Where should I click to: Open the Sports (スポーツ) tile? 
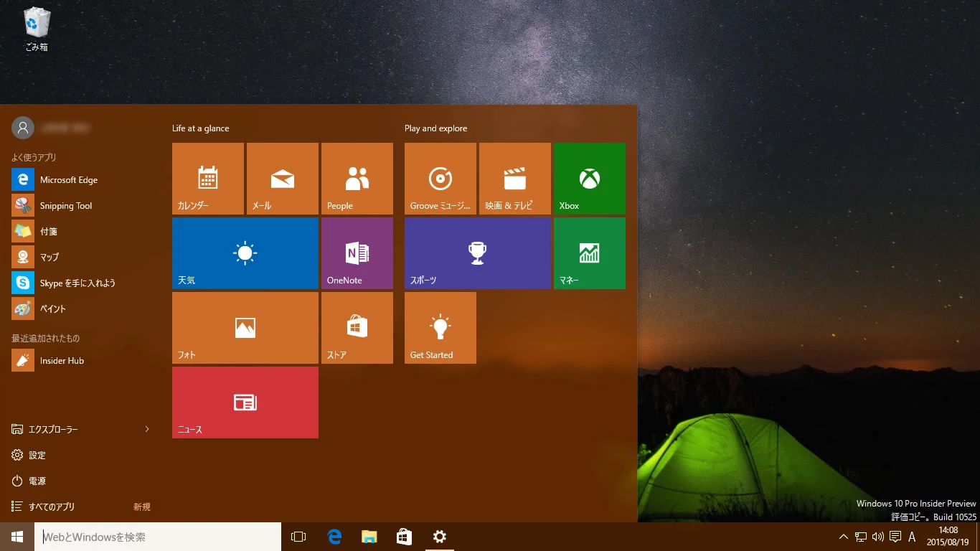(x=478, y=253)
